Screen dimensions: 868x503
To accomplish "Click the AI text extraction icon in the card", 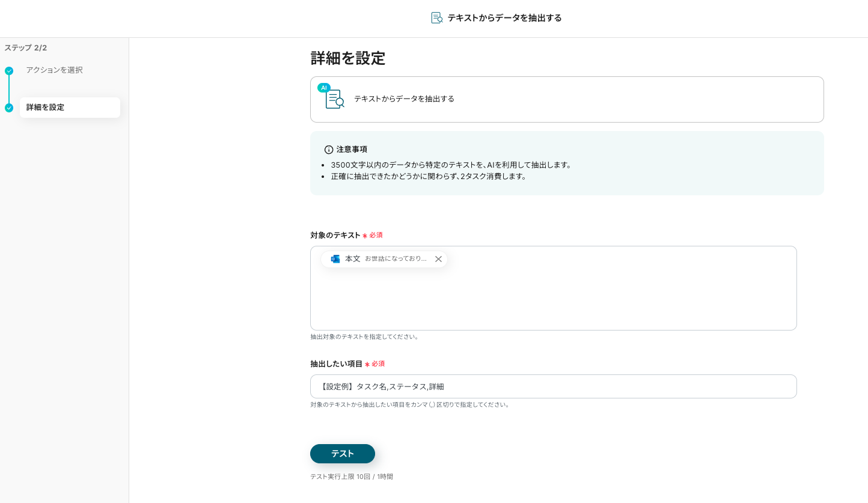I will click(x=332, y=96).
